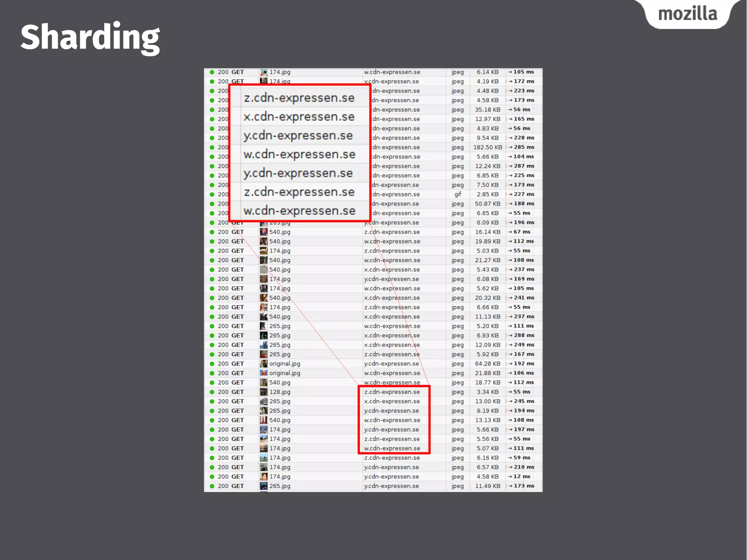The image size is (747, 560).
Task: Click the '288 ms' timing cell
Action: click(521, 336)
